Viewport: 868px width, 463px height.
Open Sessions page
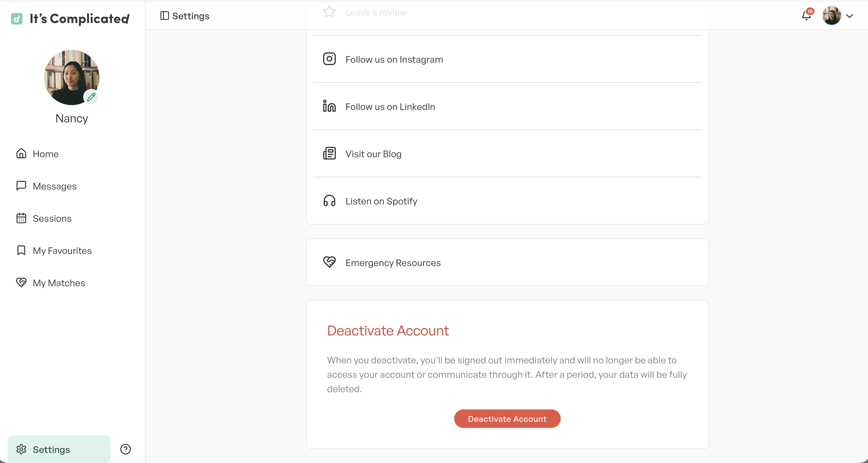coord(52,219)
